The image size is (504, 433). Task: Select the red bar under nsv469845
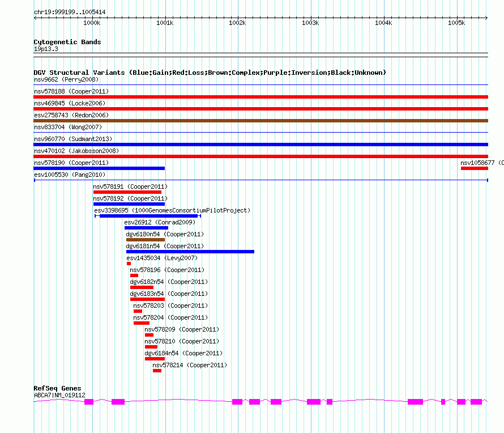260,109
